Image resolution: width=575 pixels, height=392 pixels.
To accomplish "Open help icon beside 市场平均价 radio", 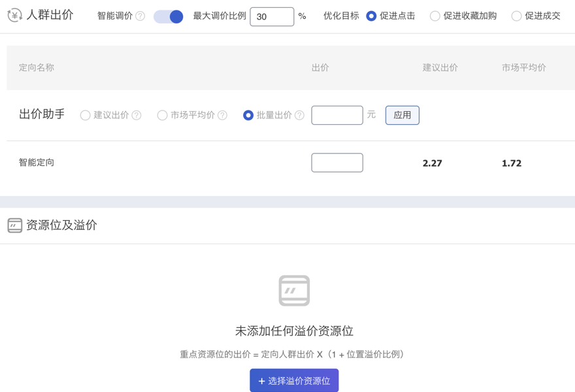I will coord(222,115).
